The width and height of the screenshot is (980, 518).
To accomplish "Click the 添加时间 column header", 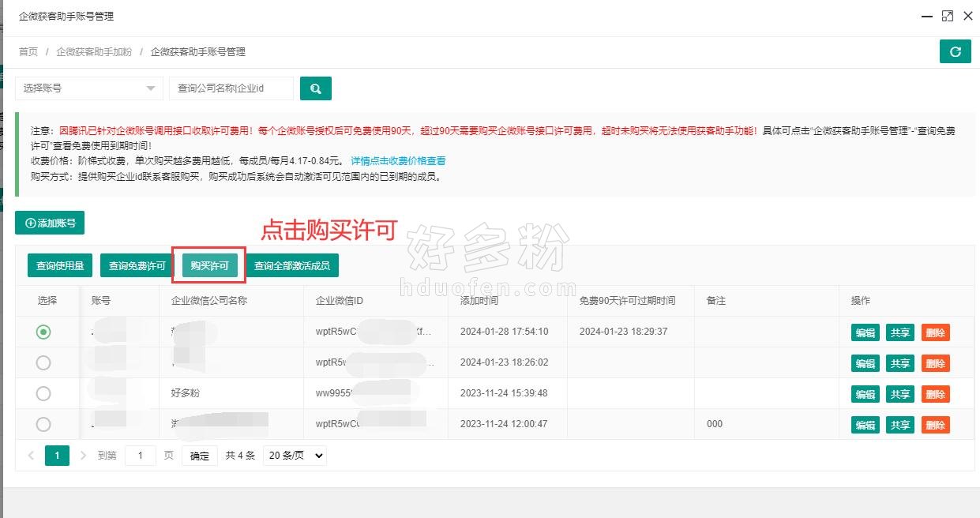I will (479, 301).
